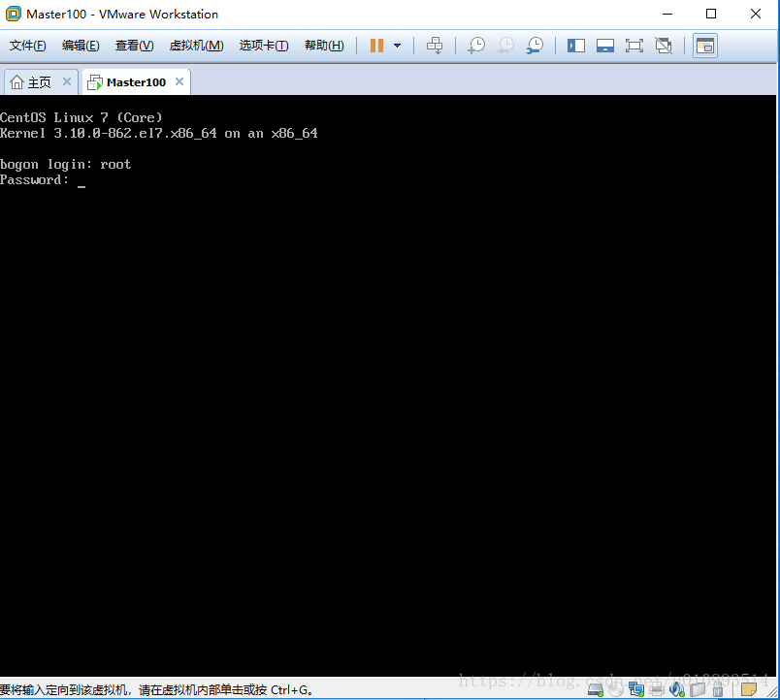The width and height of the screenshot is (780, 700).
Task: Click the printer status icon
Action: point(657,689)
